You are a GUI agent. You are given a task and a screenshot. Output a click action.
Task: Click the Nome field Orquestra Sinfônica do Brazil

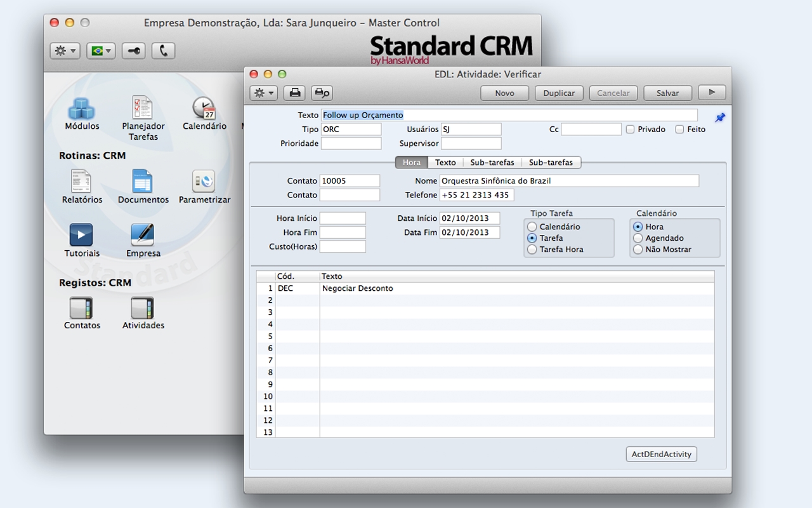pos(569,181)
